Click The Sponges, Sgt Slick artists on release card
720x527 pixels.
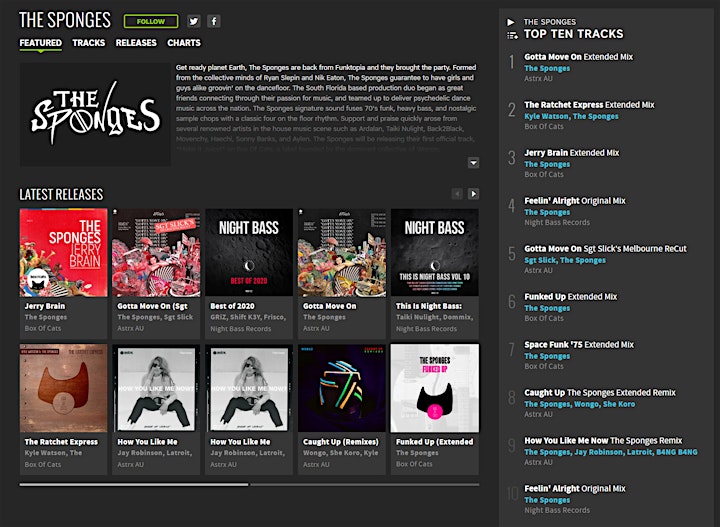155,317
